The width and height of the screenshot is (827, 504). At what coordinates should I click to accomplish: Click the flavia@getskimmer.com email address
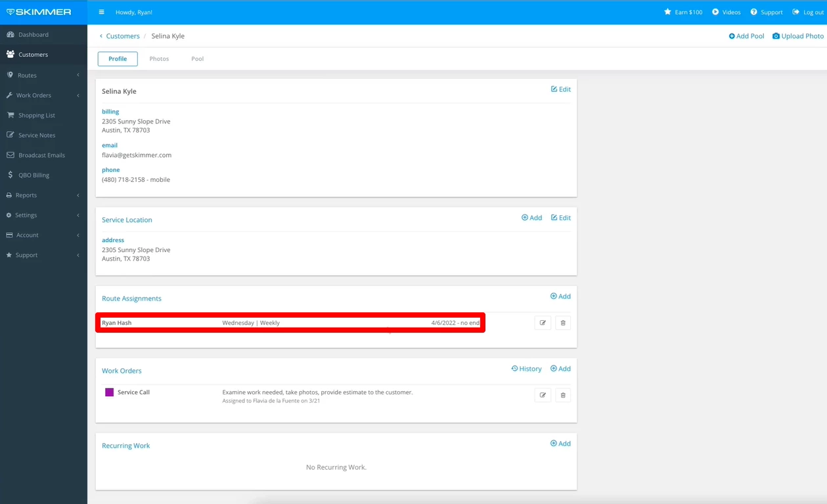(137, 155)
